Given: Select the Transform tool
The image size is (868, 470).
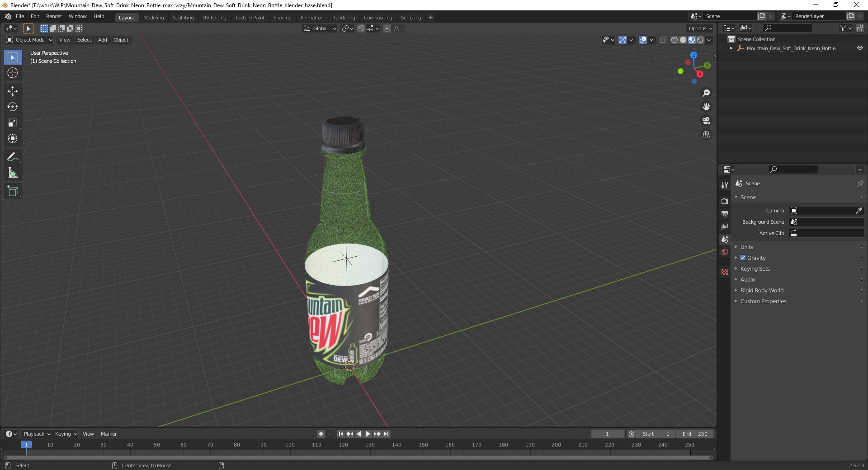Looking at the screenshot, I should 13,138.
